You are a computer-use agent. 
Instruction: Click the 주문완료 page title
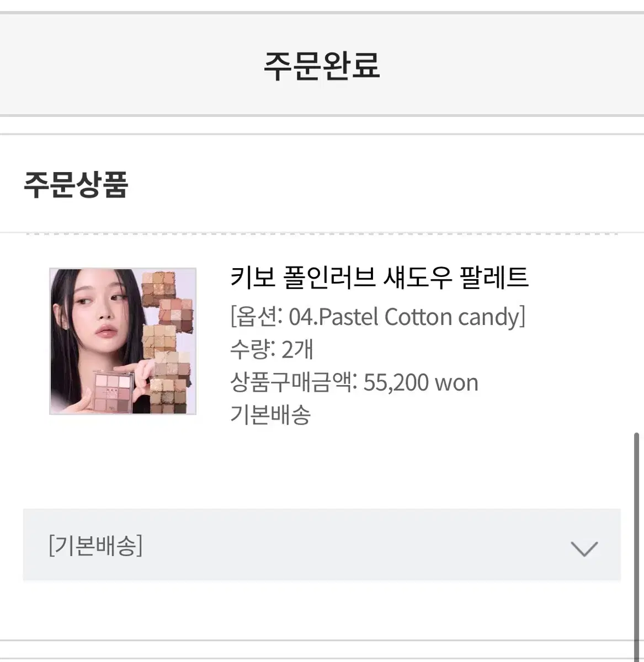tap(322, 65)
